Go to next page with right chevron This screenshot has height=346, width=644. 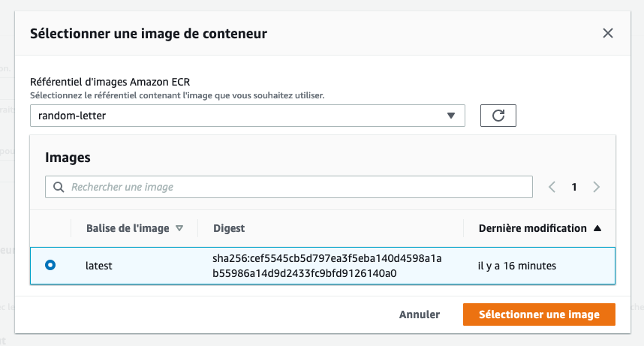click(x=597, y=187)
